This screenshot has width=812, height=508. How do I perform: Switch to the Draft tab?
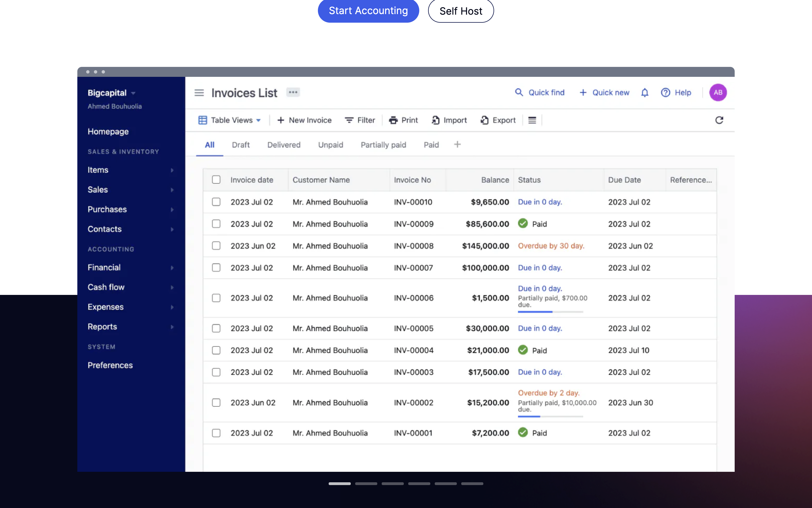tap(241, 145)
